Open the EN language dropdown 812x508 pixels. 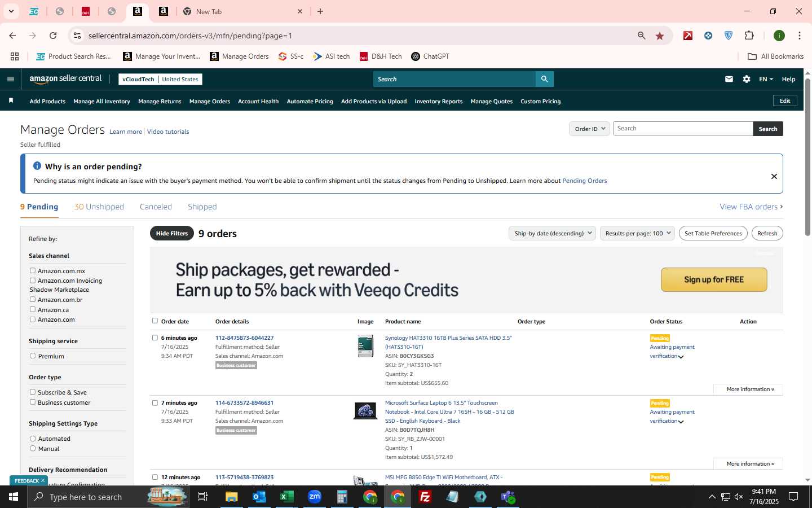(x=766, y=79)
